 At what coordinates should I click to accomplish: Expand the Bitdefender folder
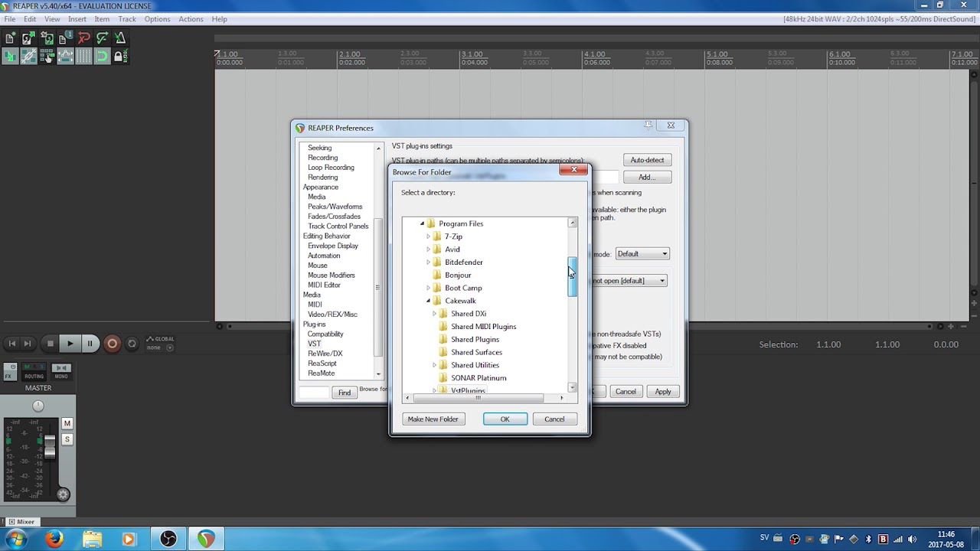pos(428,262)
